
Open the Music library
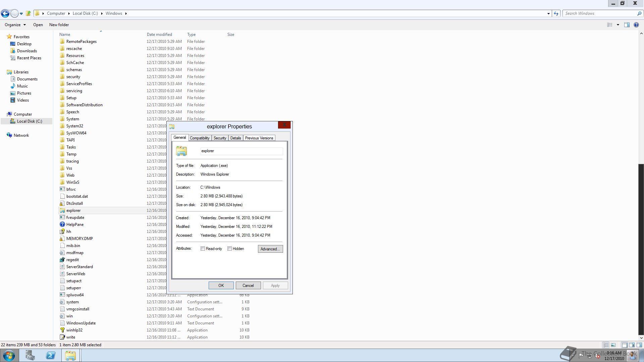tap(22, 86)
